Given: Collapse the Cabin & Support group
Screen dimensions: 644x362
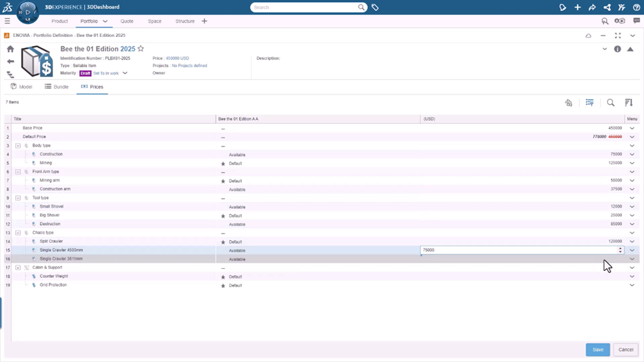Looking at the screenshot, I should [x=18, y=268].
